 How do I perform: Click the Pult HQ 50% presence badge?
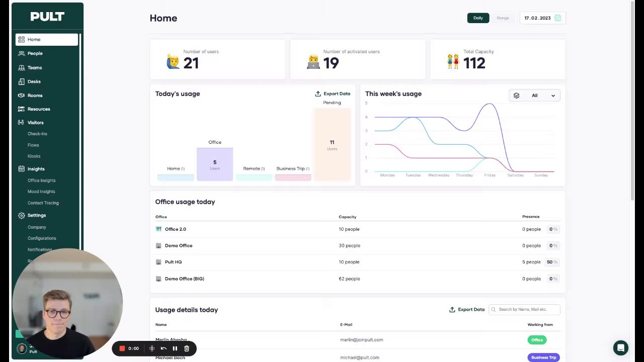click(x=552, y=262)
